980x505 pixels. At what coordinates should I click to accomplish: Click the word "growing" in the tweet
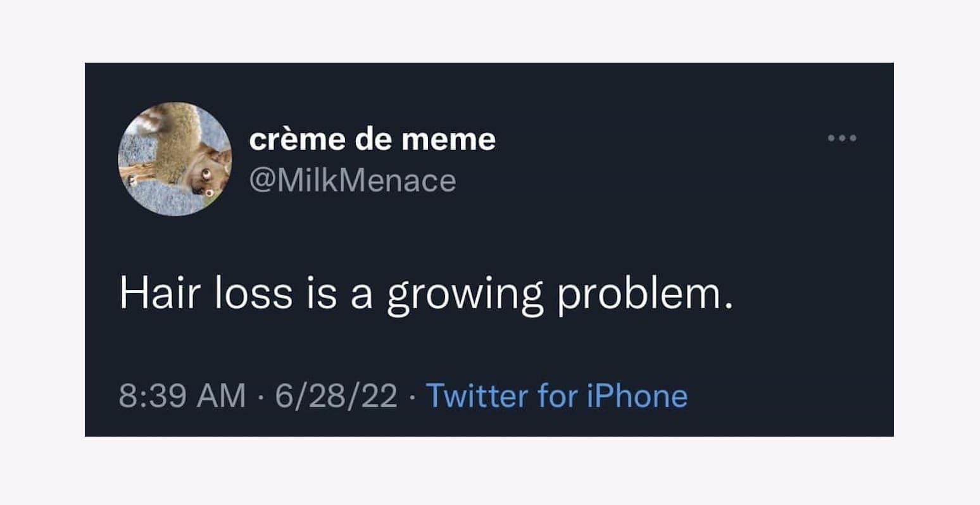465,295
